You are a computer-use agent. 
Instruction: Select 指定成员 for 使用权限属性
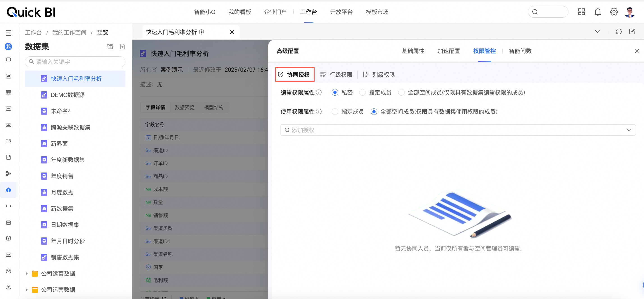coord(335,111)
